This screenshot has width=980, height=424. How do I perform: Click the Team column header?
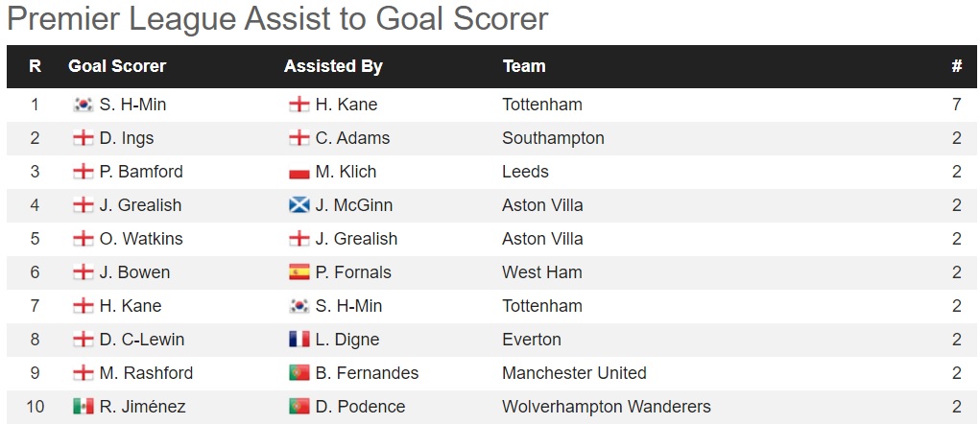click(524, 66)
